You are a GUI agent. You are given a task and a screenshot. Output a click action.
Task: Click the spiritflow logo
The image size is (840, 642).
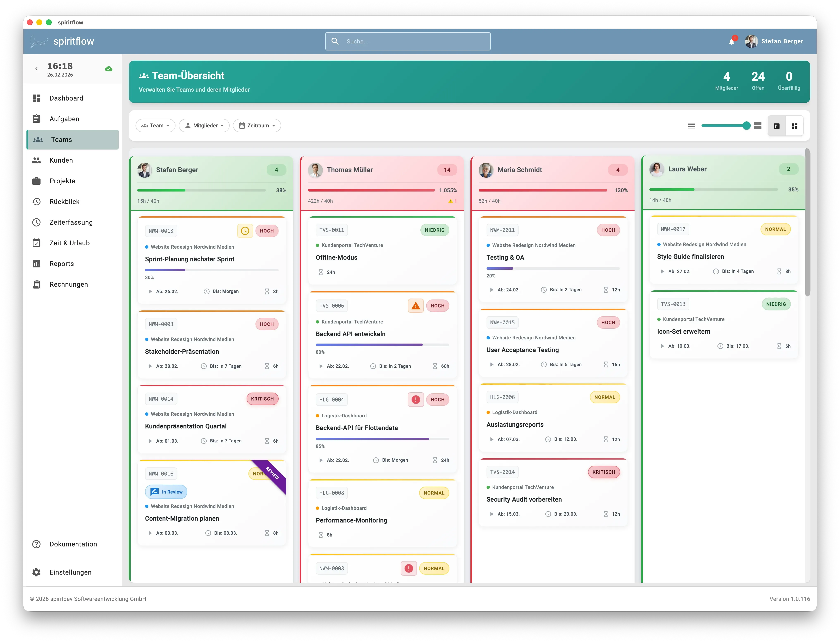pos(39,41)
